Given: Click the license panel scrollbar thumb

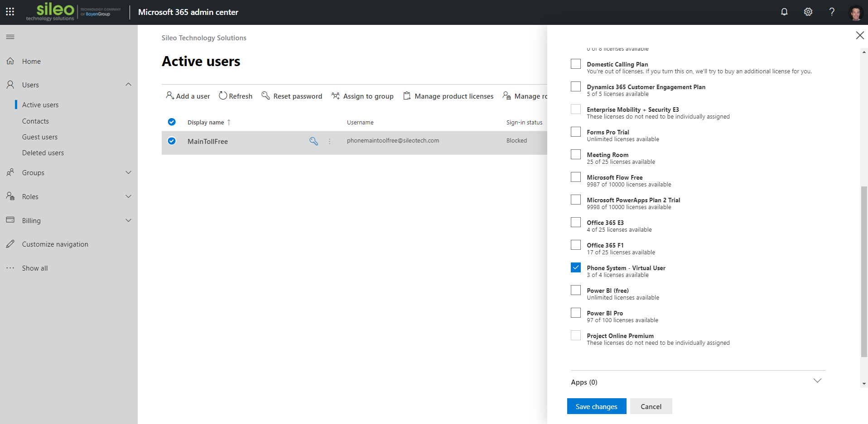Looking at the screenshot, I should pyautogui.click(x=864, y=272).
